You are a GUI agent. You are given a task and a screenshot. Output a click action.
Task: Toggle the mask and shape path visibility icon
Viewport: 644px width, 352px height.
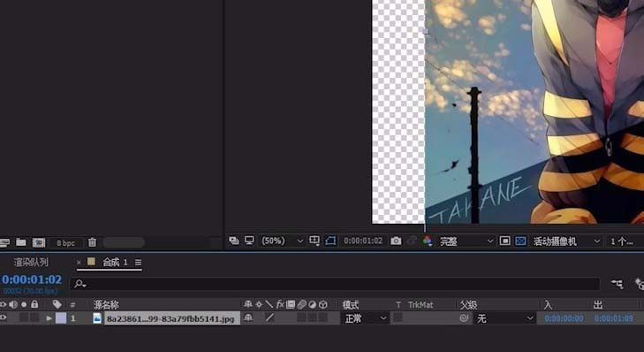pyautogui.click(x=330, y=241)
